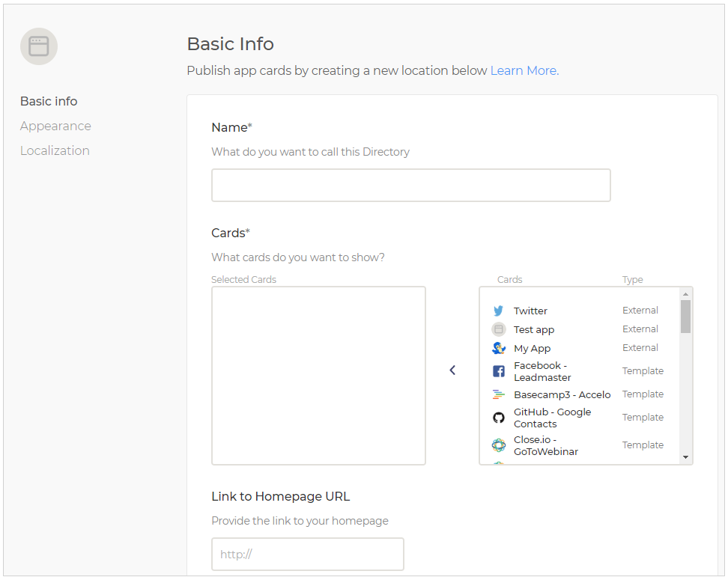Click the My App globe icon
The width and height of the screenshot is (728, 580).
point(499,348)
